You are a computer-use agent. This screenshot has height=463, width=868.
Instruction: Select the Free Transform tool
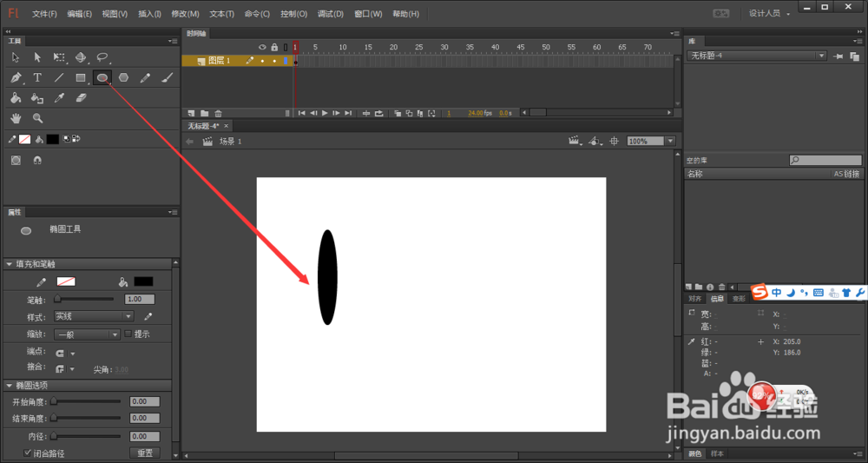pyautogui.click(x=59, y=57)
